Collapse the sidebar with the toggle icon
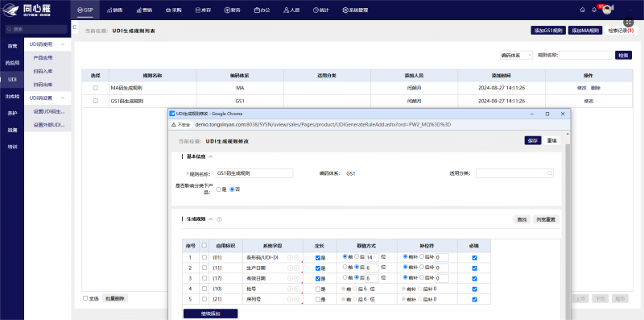644x320 pixels. (75, 27)
